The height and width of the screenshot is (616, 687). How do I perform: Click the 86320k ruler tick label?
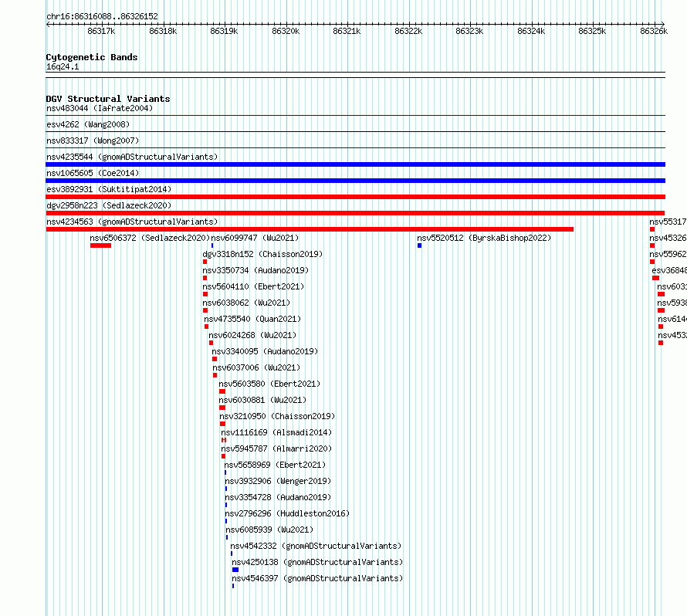click(286, 31)
